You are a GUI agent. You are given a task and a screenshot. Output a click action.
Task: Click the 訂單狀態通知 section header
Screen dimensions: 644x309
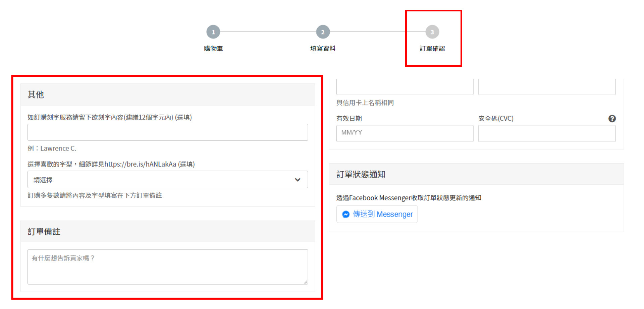(476, 174)
